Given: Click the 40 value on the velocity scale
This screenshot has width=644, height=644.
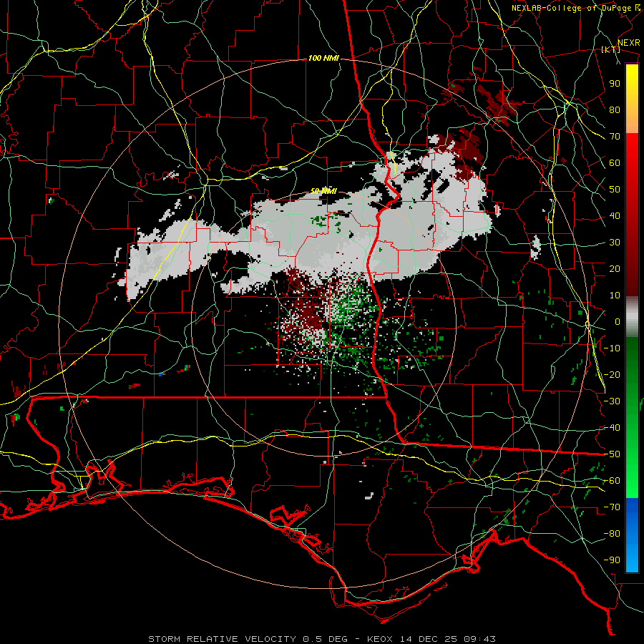Looking at the screenshot, I should pos(615,215).
